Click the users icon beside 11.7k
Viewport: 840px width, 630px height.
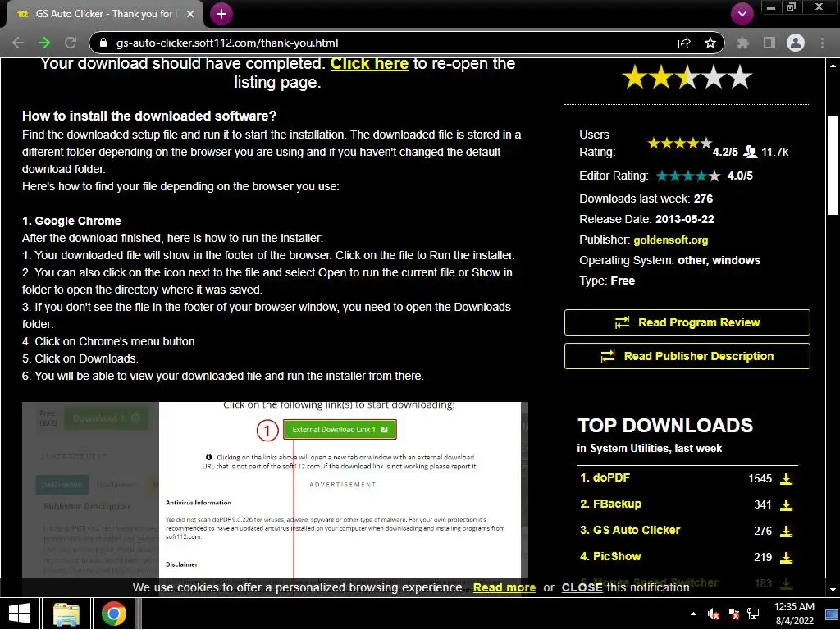click(751, 152)
